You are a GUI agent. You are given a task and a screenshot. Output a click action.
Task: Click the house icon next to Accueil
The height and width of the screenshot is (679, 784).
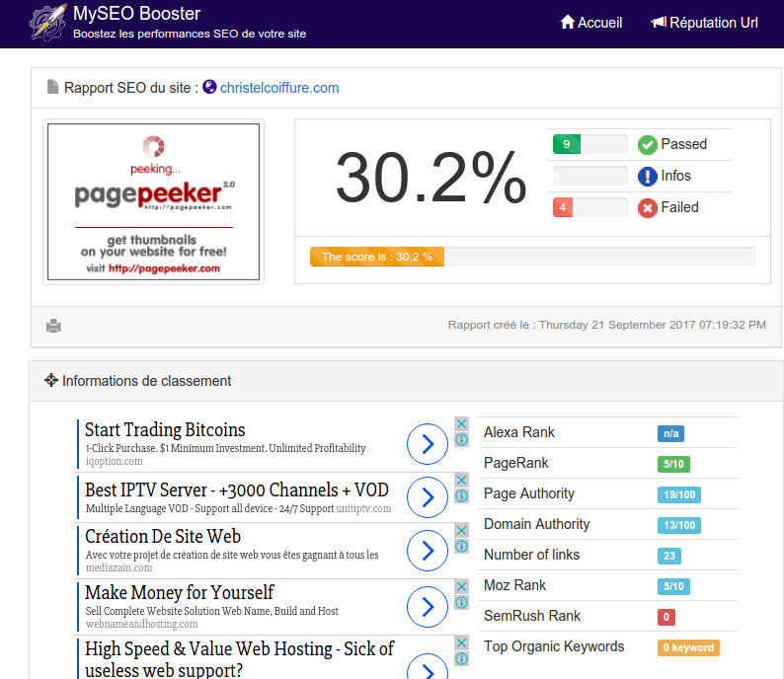(x=568, y=22)
